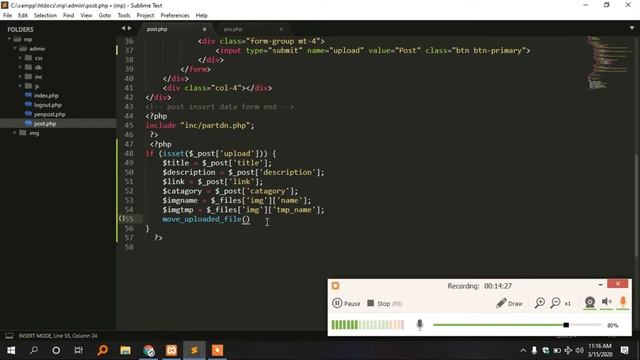Open the View menu
The width and height of the screenshot is (640, 360).
[x=86, y=15]
